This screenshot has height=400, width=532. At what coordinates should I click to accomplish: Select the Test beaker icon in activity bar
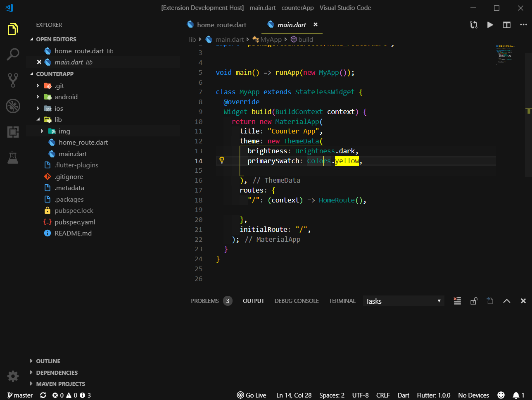coord(12,157)
